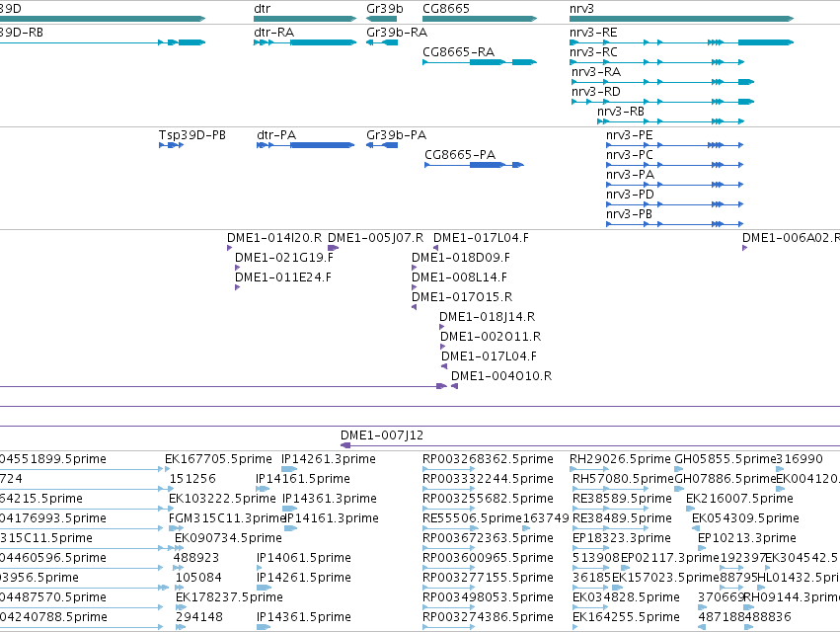Open EST IP14361.5prime
840x632 pixels.
264,628
